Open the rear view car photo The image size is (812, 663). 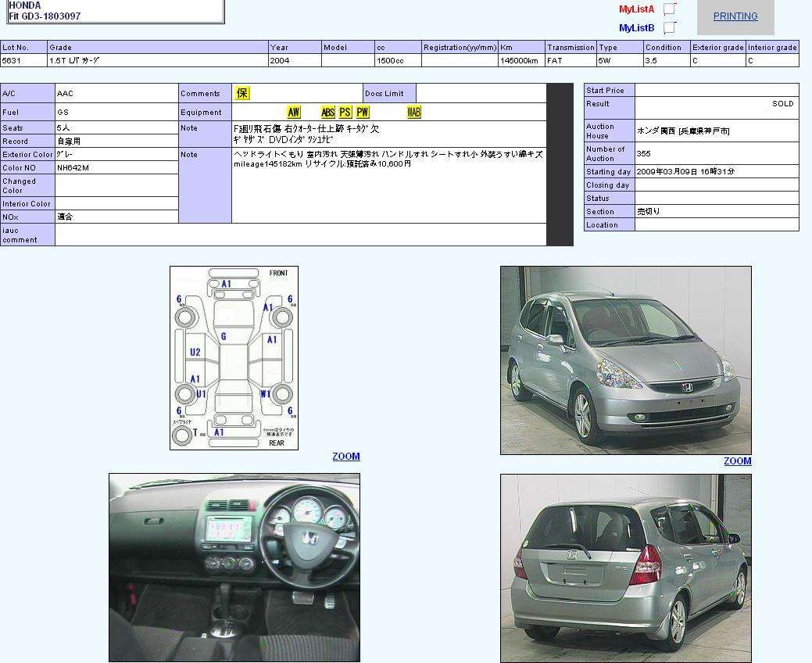tap(625, 568)
